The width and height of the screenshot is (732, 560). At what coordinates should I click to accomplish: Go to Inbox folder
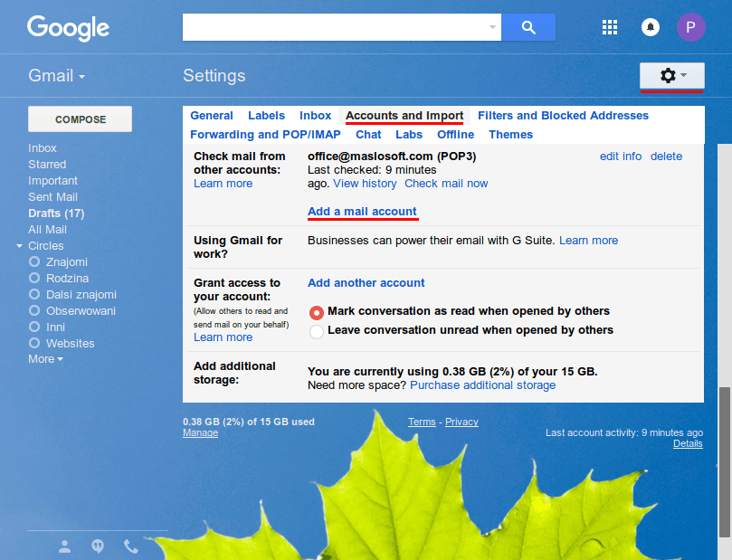(x=43, y=148)
